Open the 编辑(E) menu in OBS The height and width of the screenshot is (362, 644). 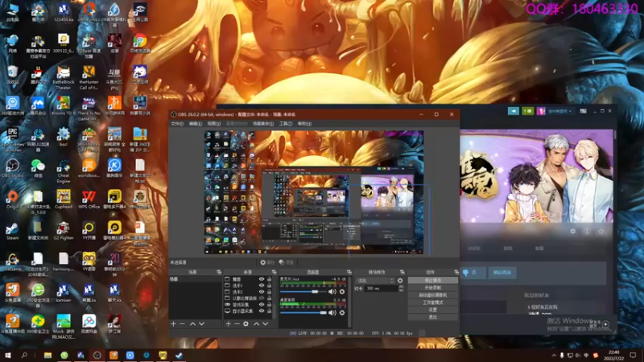point(196,124)
